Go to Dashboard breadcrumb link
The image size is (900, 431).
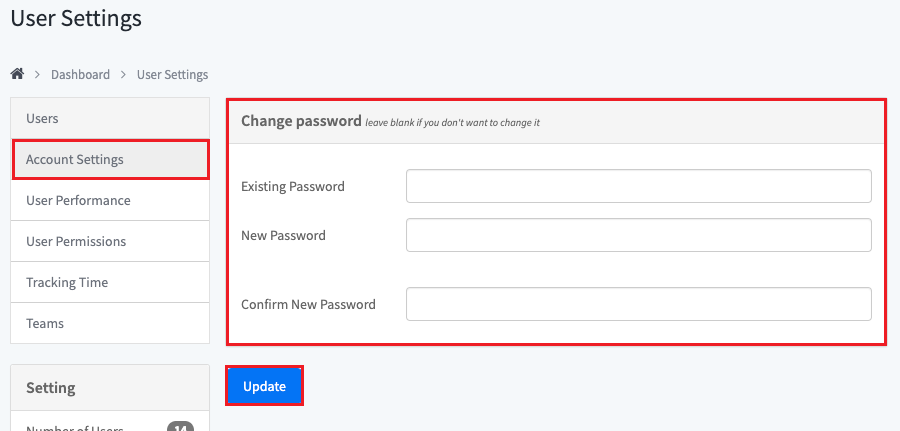[80, 75]
